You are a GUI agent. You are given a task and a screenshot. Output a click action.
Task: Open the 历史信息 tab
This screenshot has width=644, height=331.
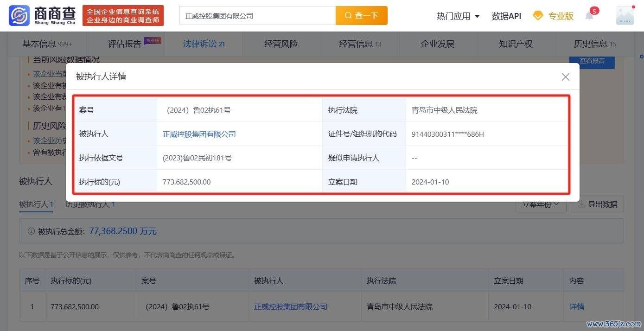point(594,44)
